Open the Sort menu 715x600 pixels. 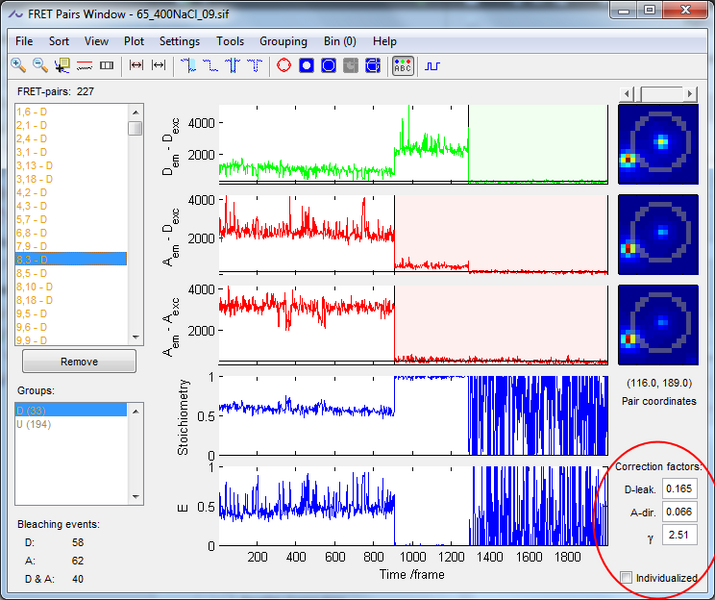(59, 41)
